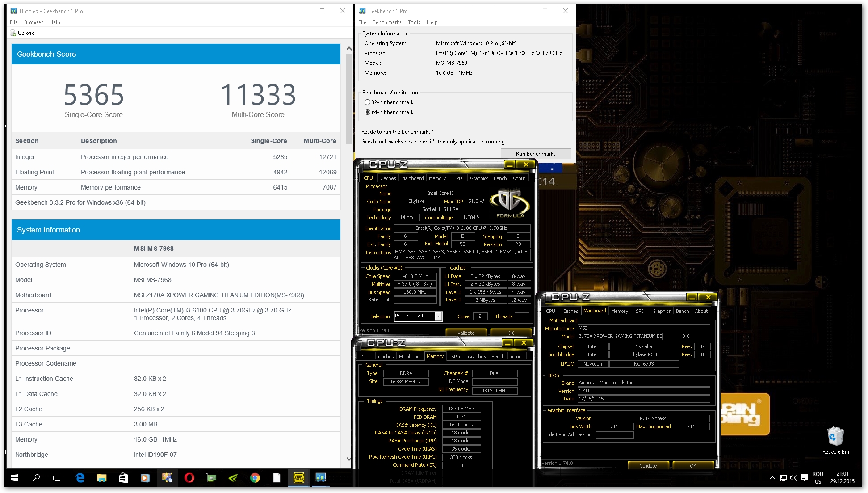Click the Run Benchmarks button

pyautogui.click(x=536, y=154)
